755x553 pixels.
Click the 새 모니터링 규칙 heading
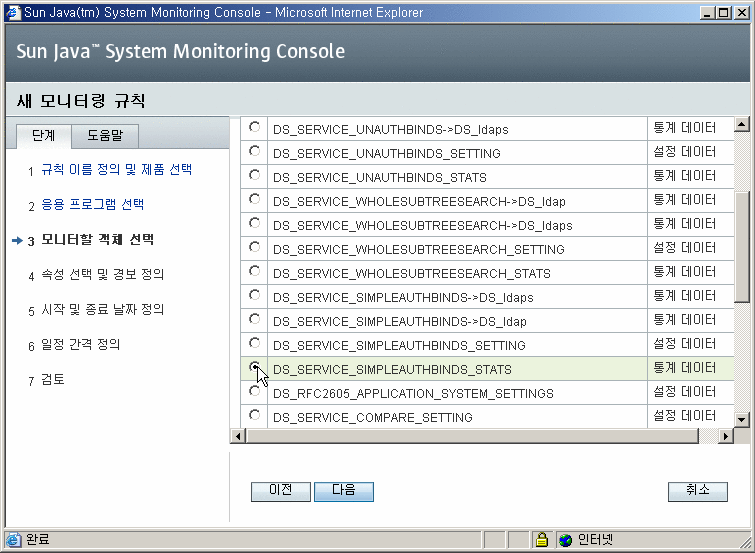[x=81, y=101]
